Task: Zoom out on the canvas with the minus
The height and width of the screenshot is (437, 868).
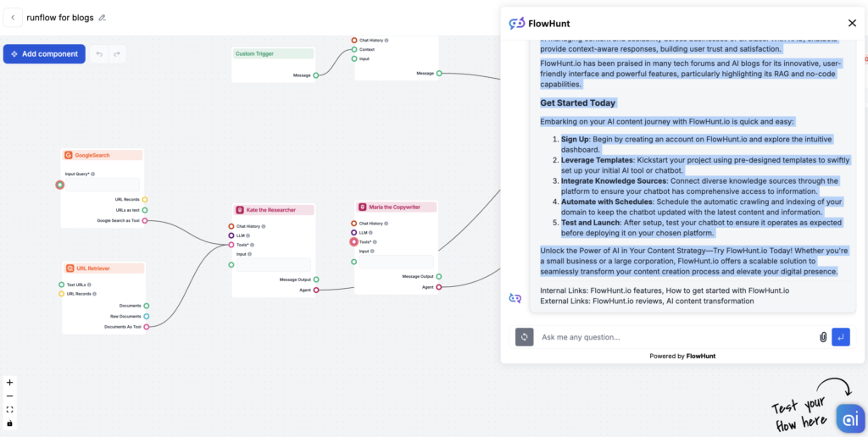Action: tap(9, 396)
